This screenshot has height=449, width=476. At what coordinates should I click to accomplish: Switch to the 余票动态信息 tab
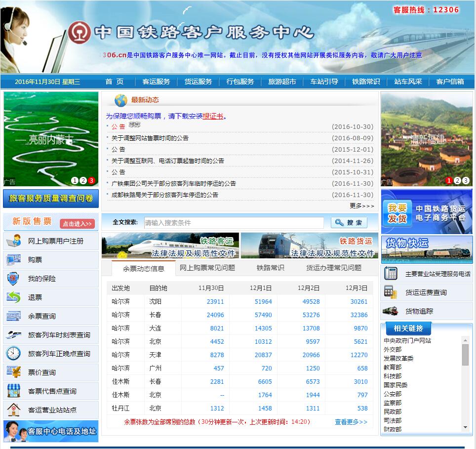144,269
